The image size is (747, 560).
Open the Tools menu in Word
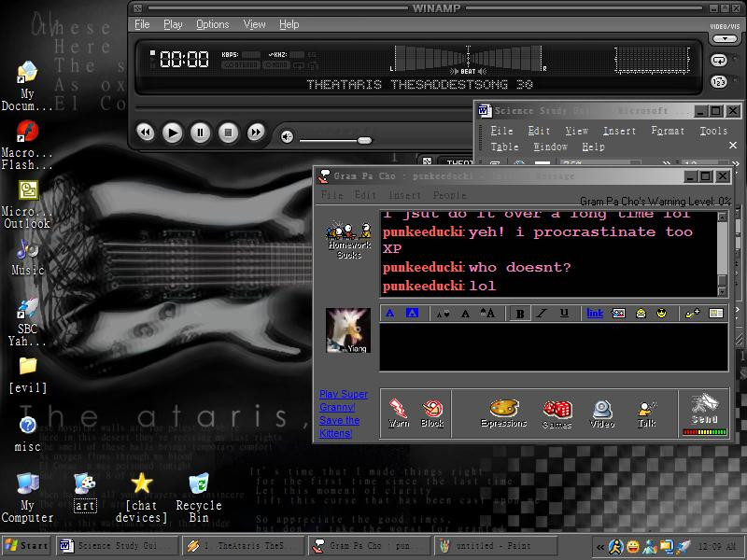point(713,131)
